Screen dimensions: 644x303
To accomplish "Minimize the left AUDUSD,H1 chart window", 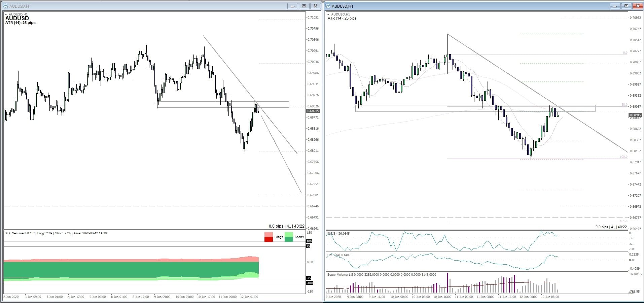I will tap(292, 6).
